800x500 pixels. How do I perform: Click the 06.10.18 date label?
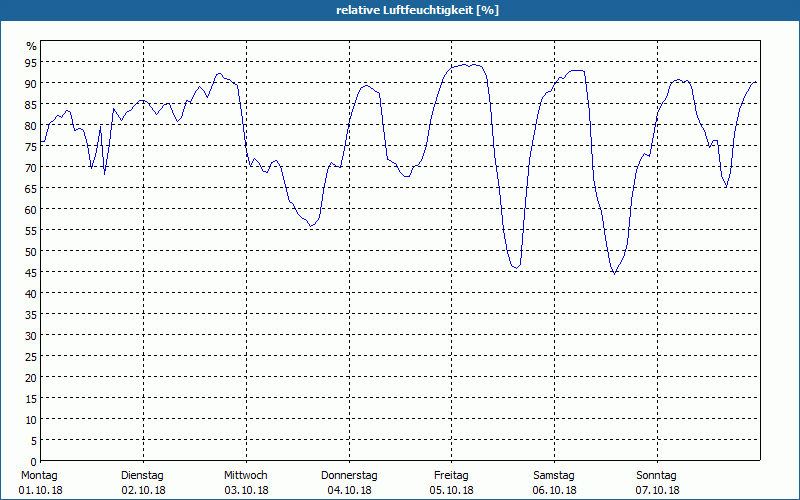click(x=555, y=490)
